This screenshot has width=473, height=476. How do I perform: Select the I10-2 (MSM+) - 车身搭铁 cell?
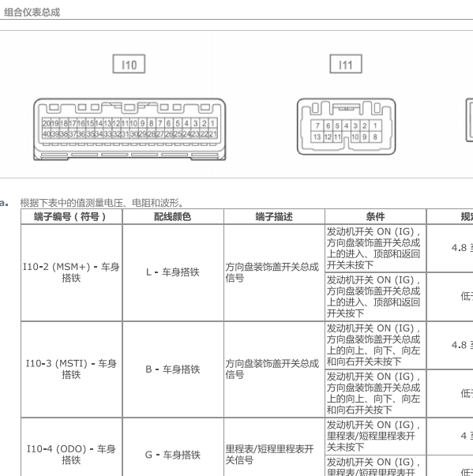[x=71, y=272]
